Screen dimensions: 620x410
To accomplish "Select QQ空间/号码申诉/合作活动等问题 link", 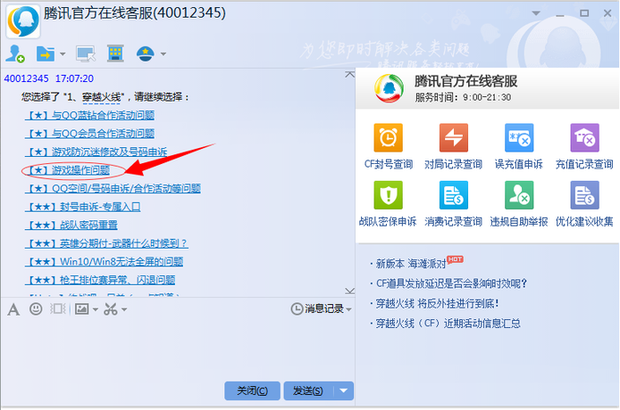I will coord(113,188).
